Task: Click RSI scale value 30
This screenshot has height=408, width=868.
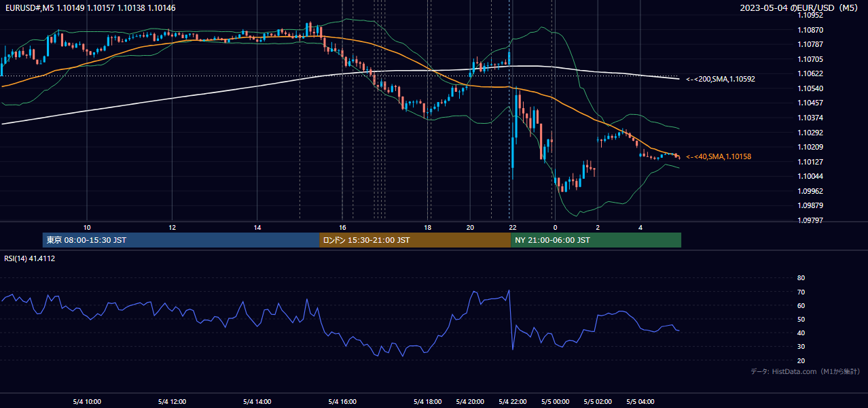Action: [x=801, y=346]
